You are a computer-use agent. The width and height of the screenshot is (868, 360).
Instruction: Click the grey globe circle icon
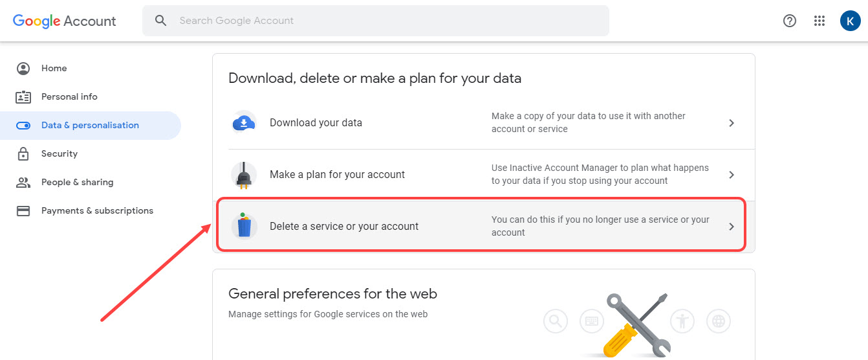tap(719, 321)
